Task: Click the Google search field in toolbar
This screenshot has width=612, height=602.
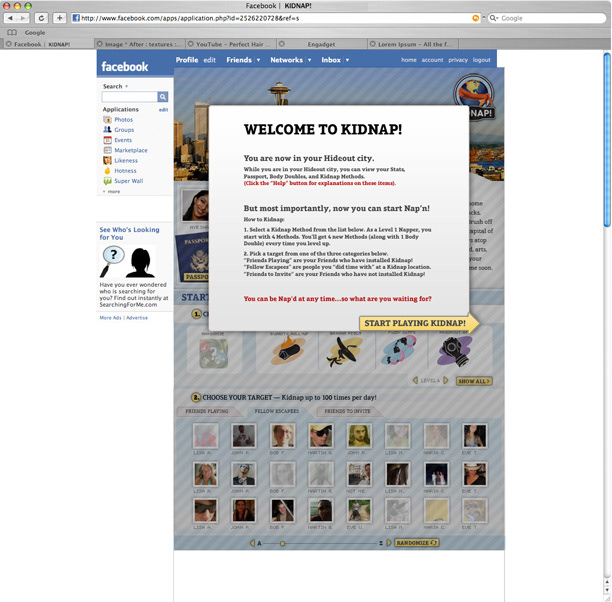Action: pyautogui.click(x=547, y=18)
